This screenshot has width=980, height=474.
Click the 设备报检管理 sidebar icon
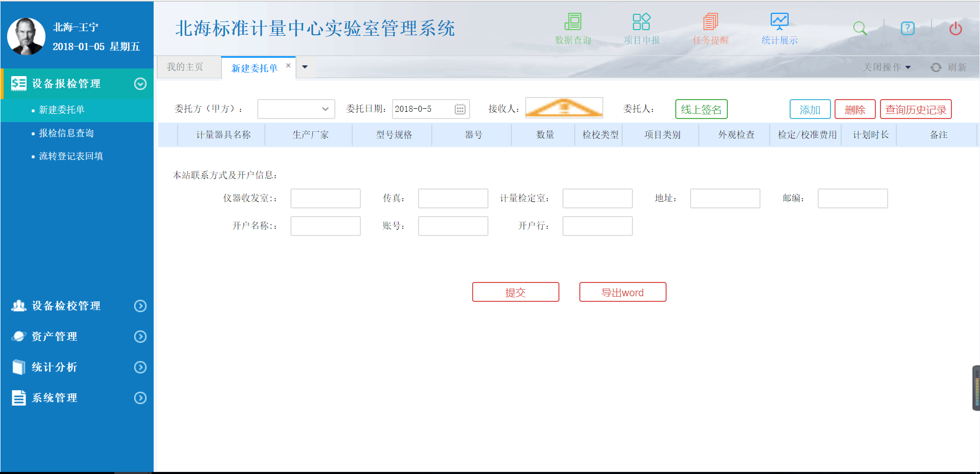(19, 84)
